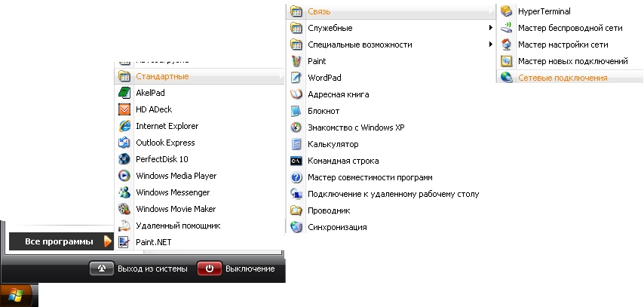This screenshot has height=307, width=644.
Task: Click the Блокнот notepad icon
Action: (296, 111)
